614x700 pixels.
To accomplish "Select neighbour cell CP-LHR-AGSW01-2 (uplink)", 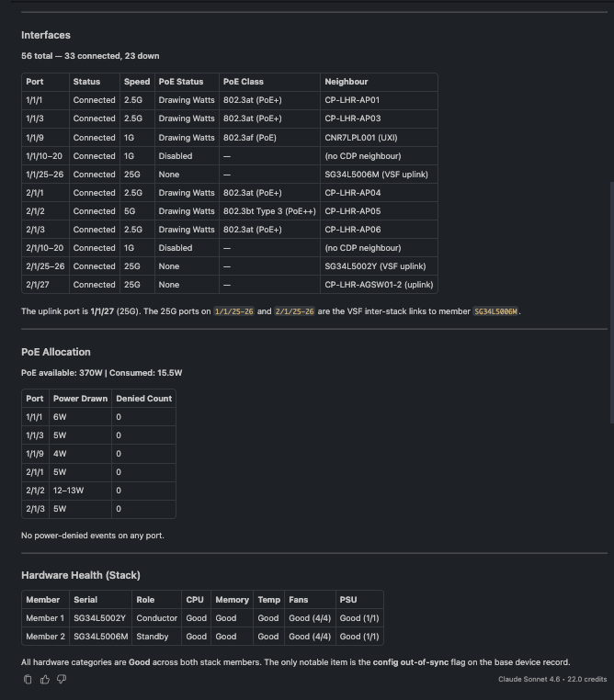I will [x=379, y=285].
